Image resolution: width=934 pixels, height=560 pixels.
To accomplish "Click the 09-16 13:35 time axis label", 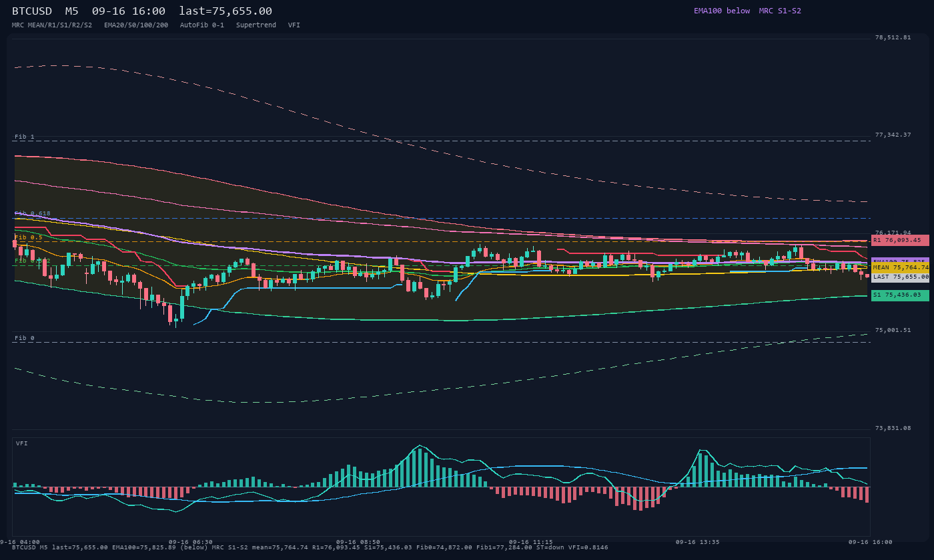I will [x=698, y=542].
